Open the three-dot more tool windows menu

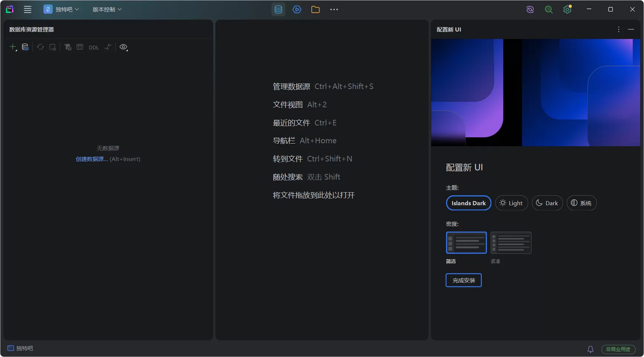(334, 9)
